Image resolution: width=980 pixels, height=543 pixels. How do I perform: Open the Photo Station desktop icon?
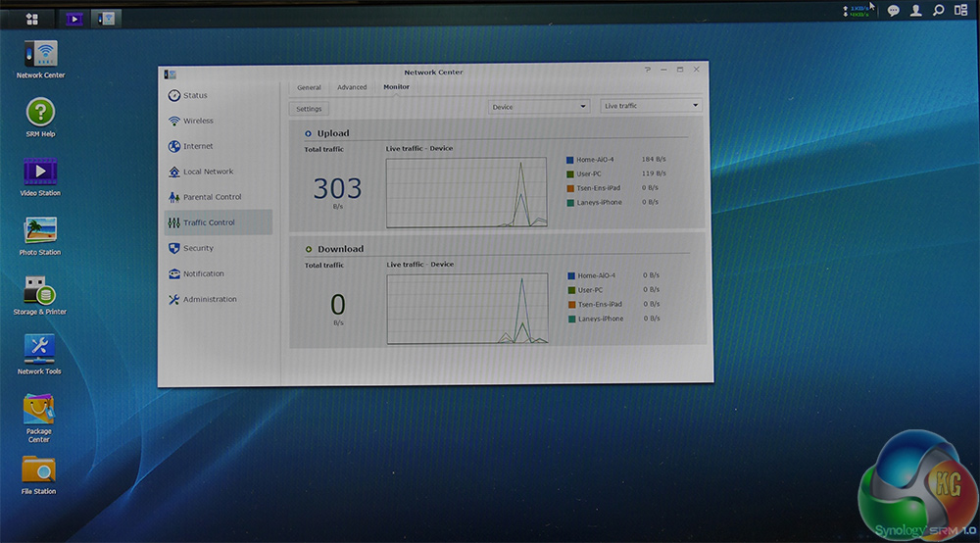coord(40,231)
